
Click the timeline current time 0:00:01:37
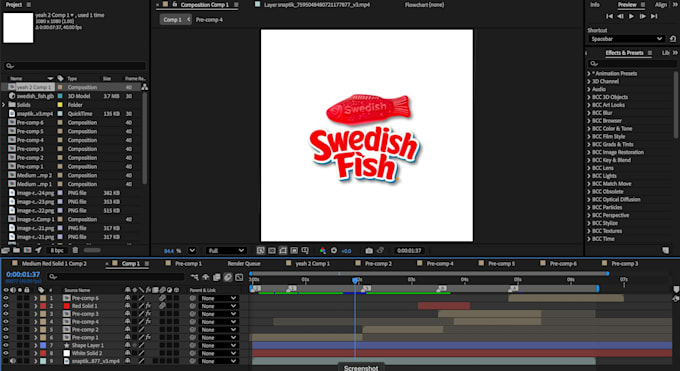[x=23, y=274]
